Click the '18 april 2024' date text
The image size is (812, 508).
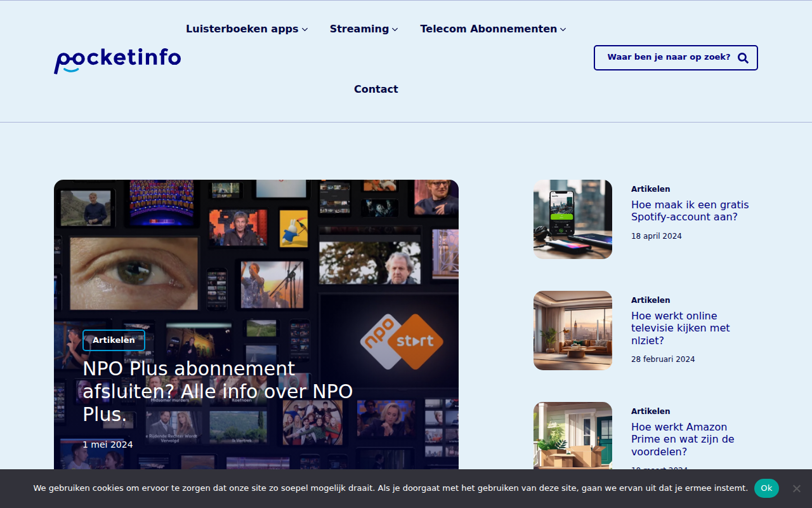657,236
